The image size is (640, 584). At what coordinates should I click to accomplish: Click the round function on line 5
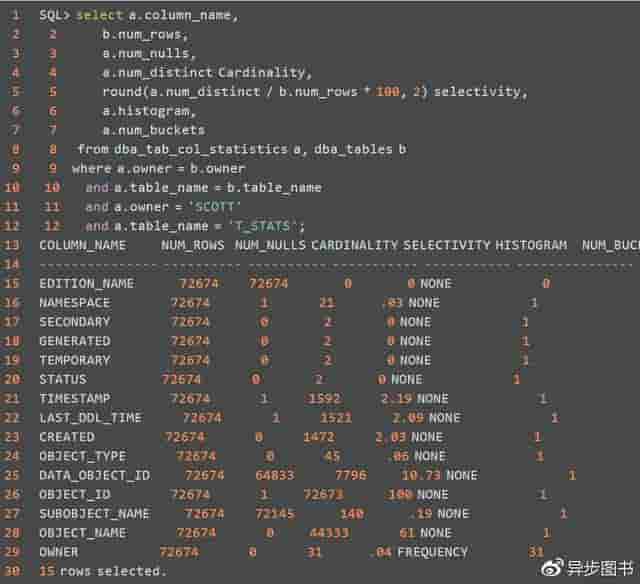tap(120, 91)
